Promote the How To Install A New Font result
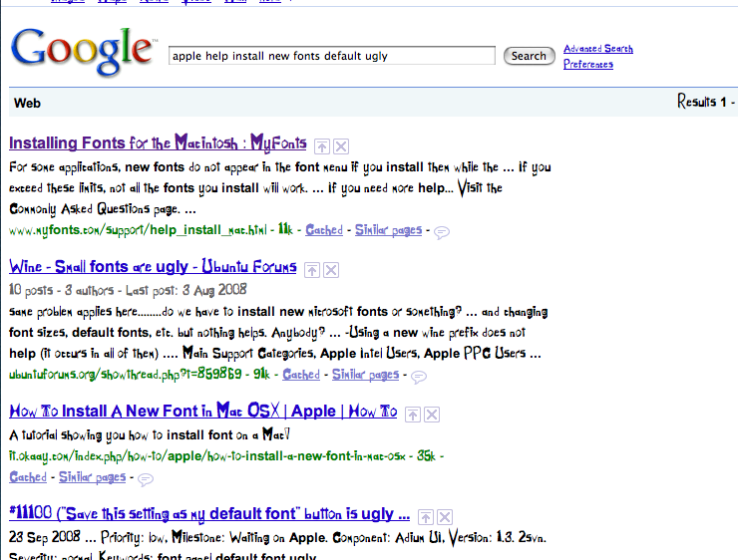Image resolution: width=738 pixels, height=560 pixels. [413, 415]
